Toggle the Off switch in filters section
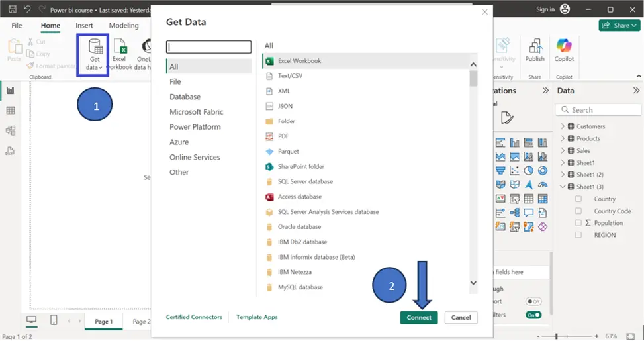 (533, 301)
